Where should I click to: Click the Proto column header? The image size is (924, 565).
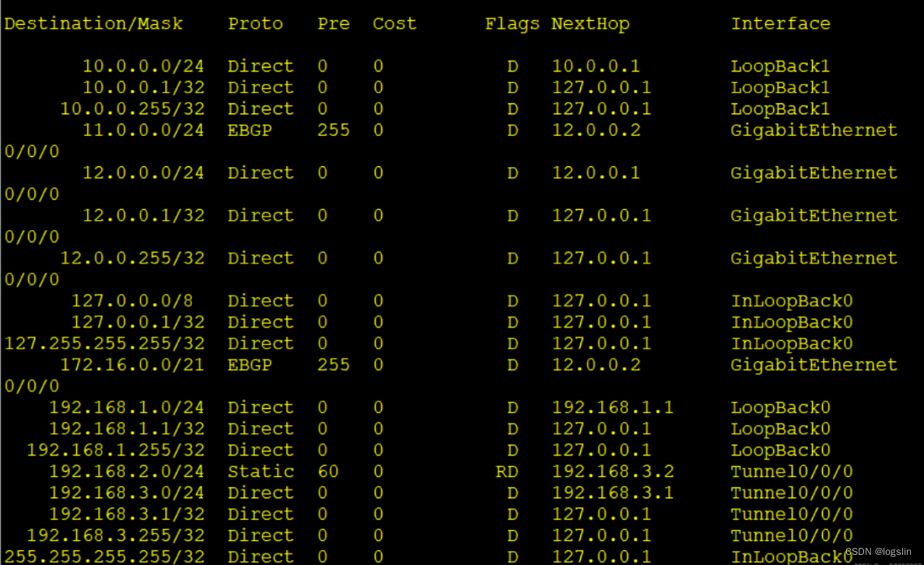[x=255, y=24]
